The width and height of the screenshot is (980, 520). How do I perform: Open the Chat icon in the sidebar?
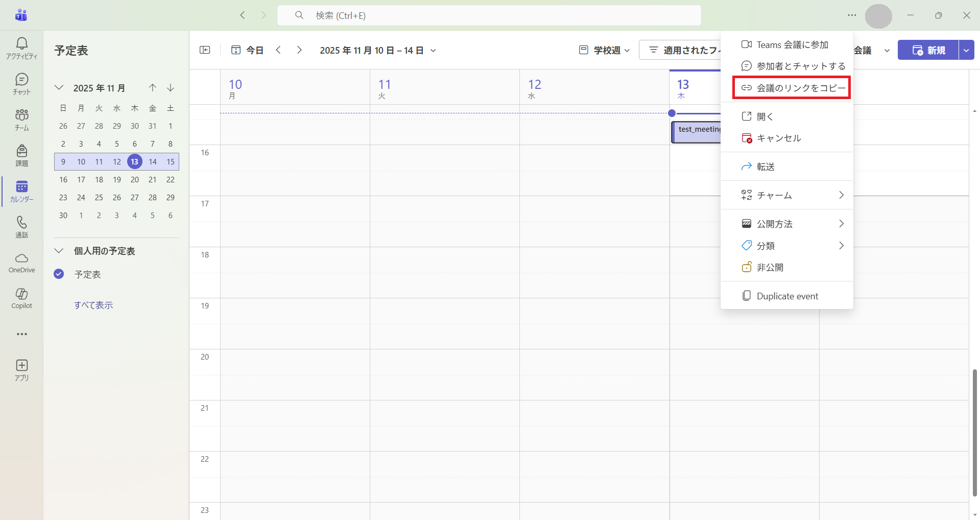pos(21,84)
